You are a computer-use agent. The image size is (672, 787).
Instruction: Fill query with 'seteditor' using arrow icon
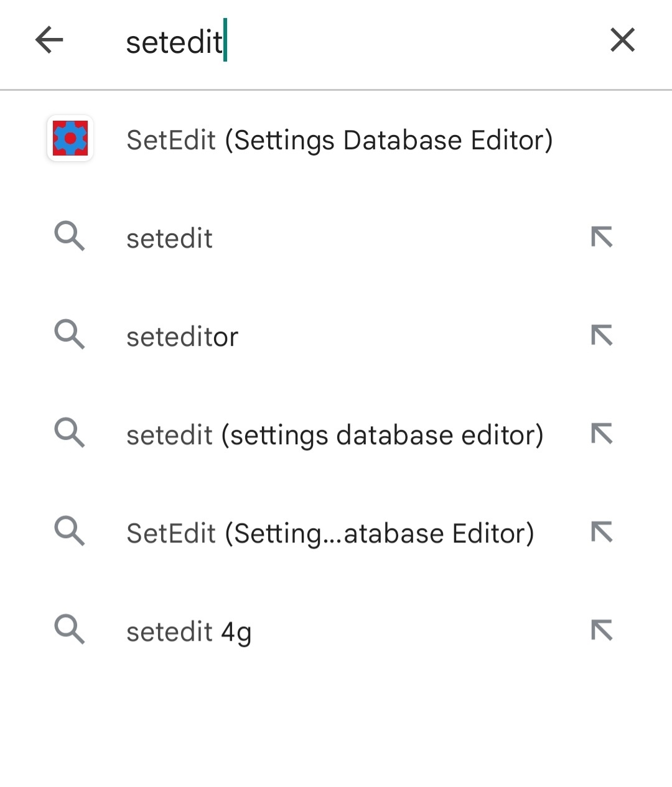tap(602, 335)
